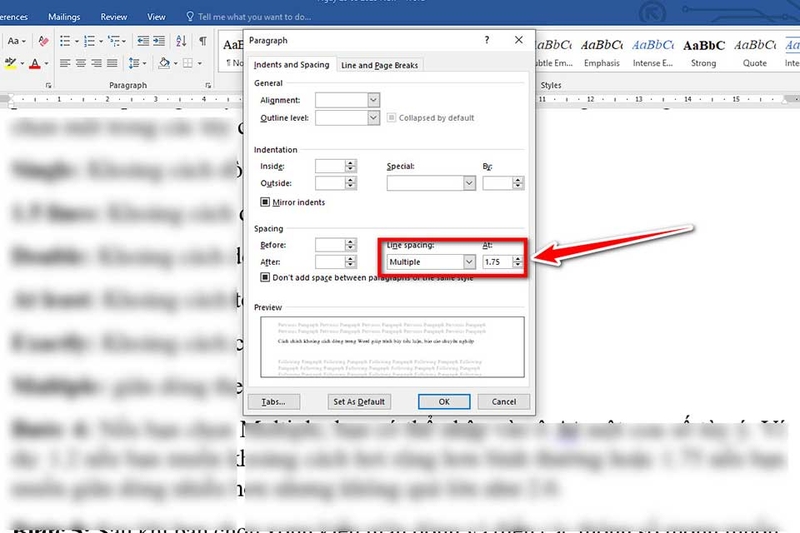The width and height of the screenshot is (800, 533).
Task: Open the Font group dialog launcher icon
Action: 48,85
